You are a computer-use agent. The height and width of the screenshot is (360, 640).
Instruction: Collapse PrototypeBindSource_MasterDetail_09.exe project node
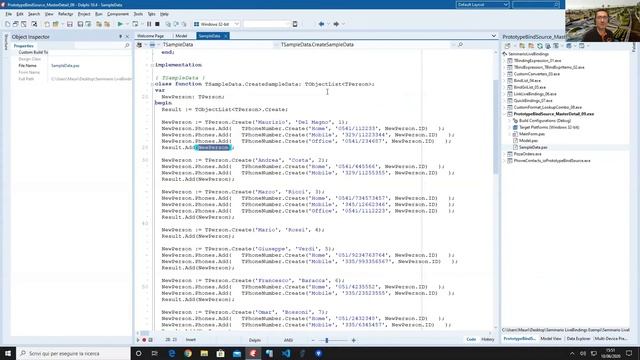505,114
